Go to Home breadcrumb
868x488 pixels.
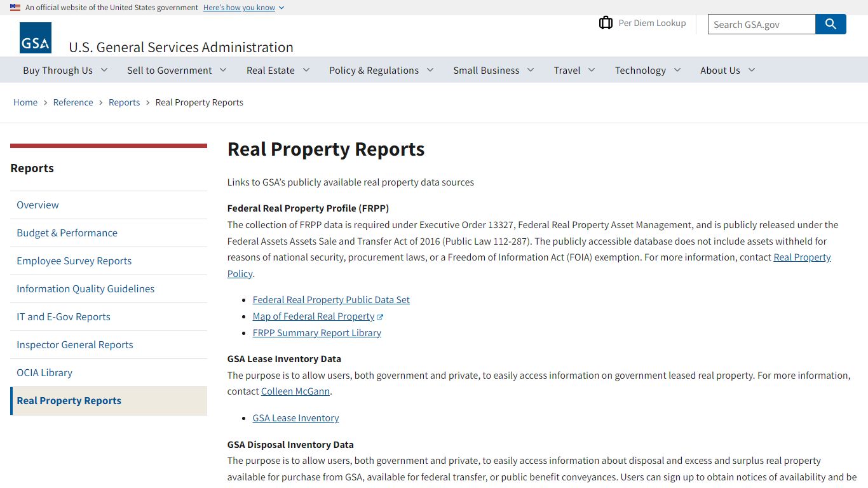pyautogui.click(x=25, y=102)
